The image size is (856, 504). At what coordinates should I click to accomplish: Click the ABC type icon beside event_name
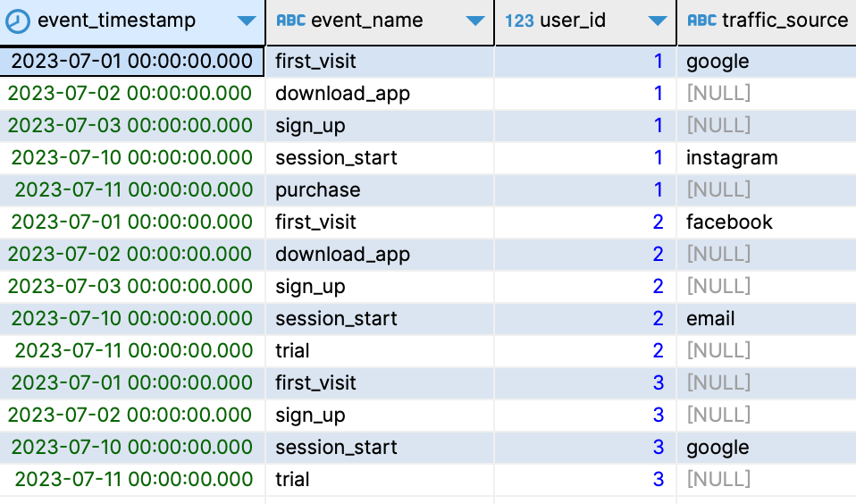tap(291, 21)
